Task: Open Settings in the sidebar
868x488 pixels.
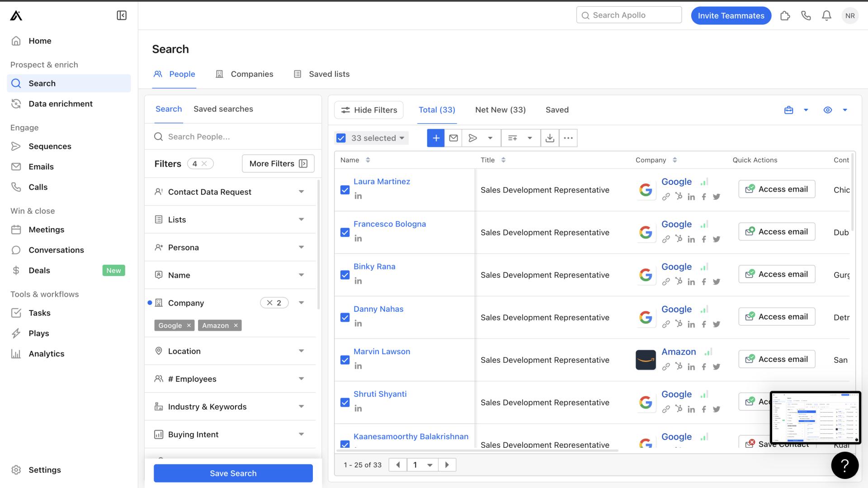Action: coord(45,470)
